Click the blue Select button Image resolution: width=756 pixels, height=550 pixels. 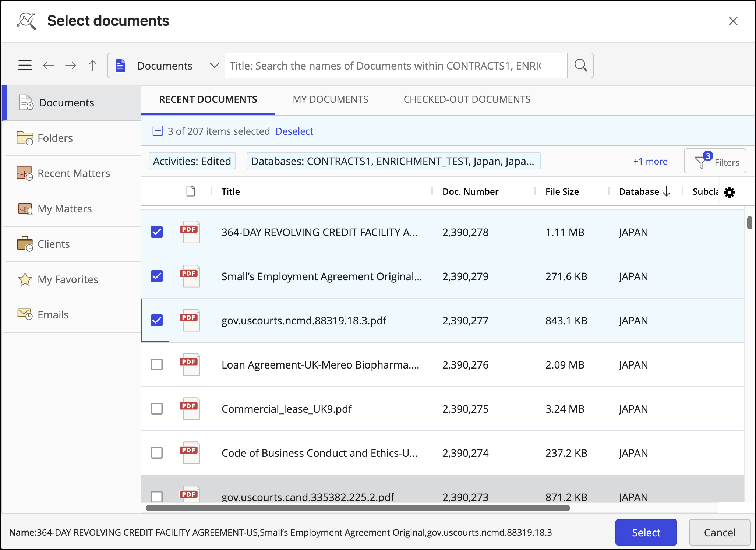click(646, 532)
